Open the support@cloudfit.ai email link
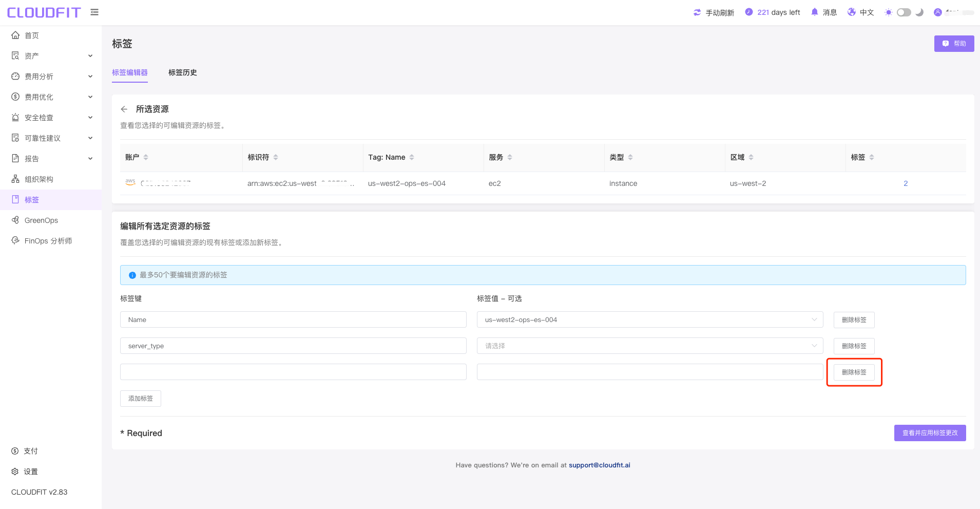 [x=600, y=465]
